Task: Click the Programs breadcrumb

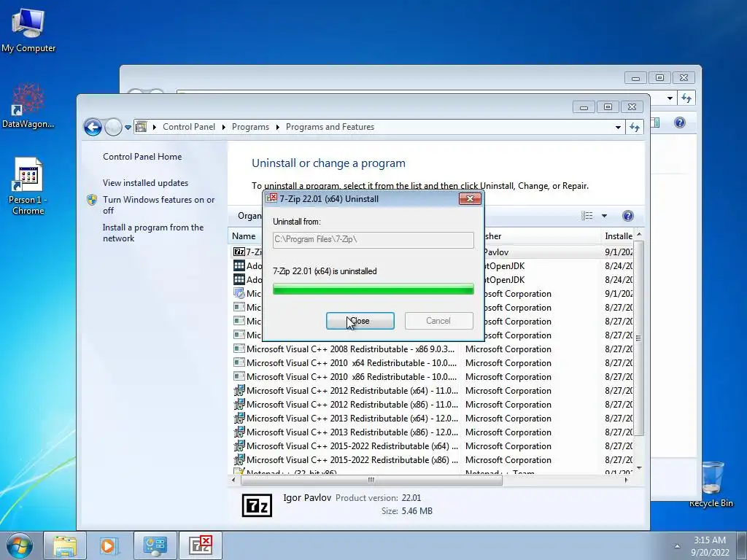Action: (x=250, y=127)
